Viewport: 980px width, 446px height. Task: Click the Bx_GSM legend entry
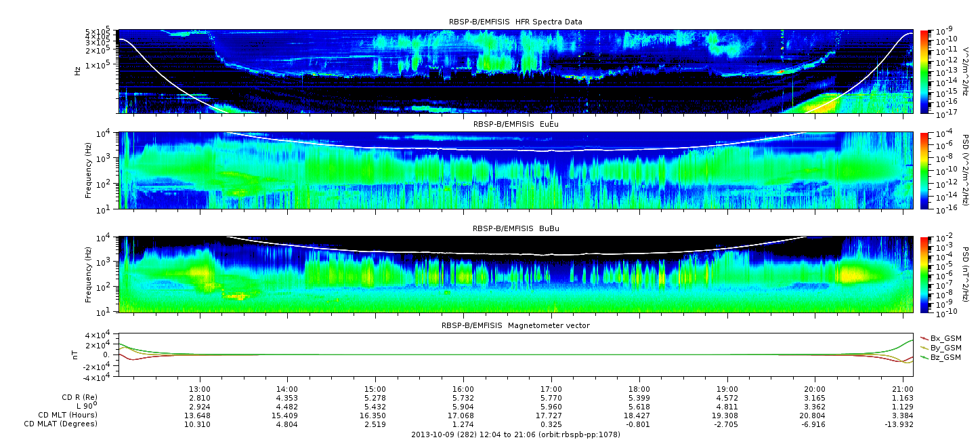pyautogui.click(x=945, y=338)
